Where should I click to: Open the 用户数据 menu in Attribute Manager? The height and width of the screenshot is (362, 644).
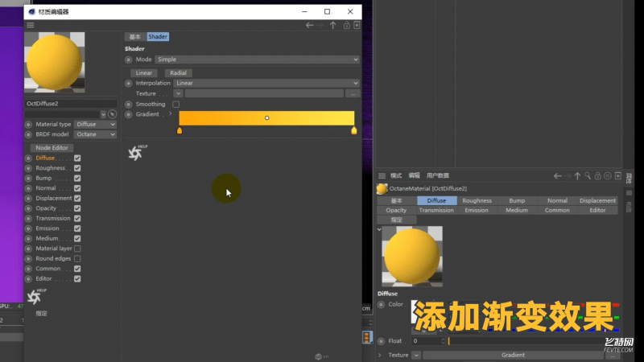438,175
